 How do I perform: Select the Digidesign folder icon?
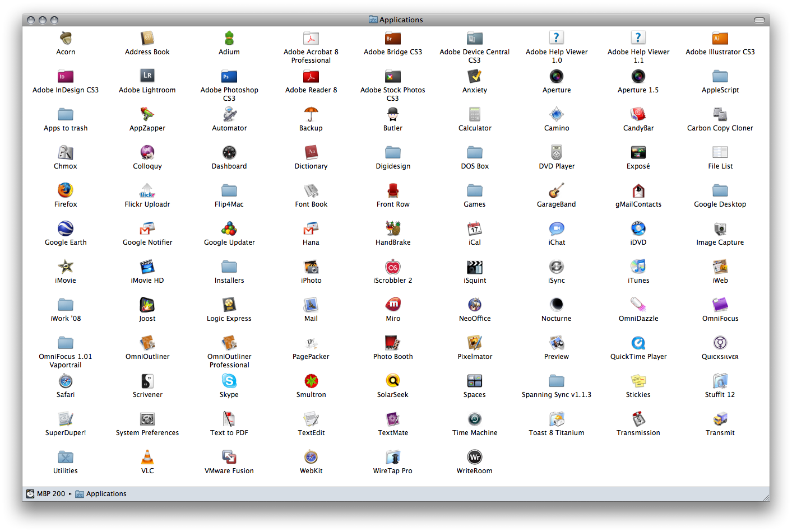point(393,152)
